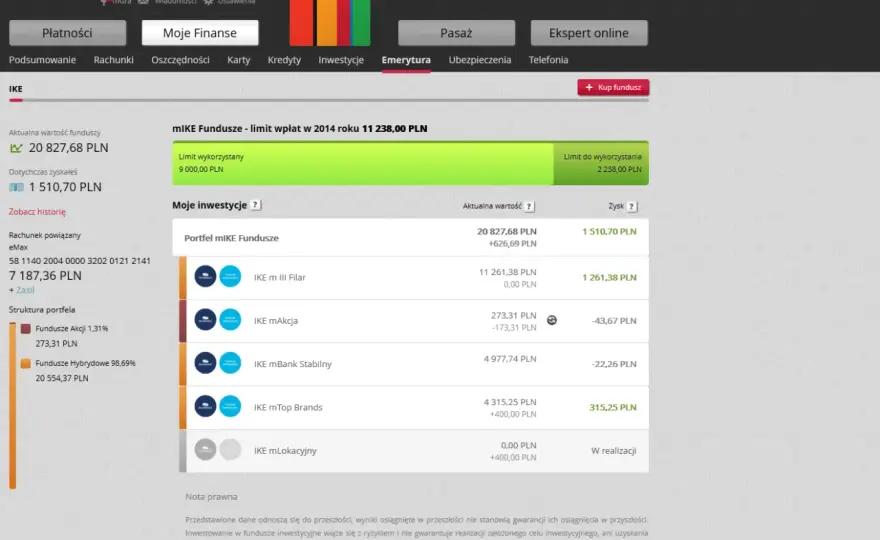Open Ubezpieczenia submenu item

pos(480,60)
